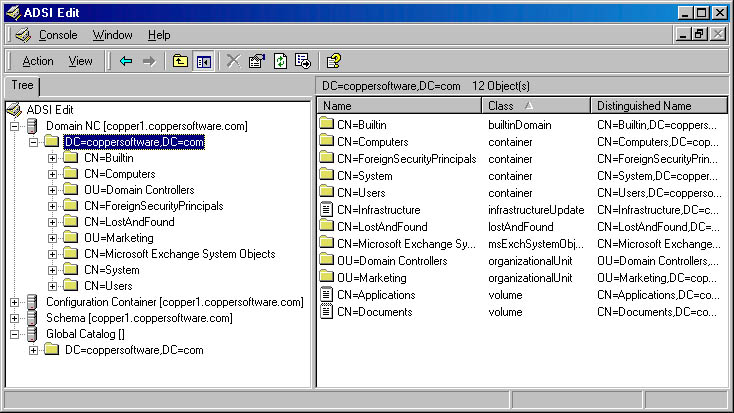Select CN=Computers entry in list pane
The width and height of the screenshot is (734, 413).
tap(373, 142)
